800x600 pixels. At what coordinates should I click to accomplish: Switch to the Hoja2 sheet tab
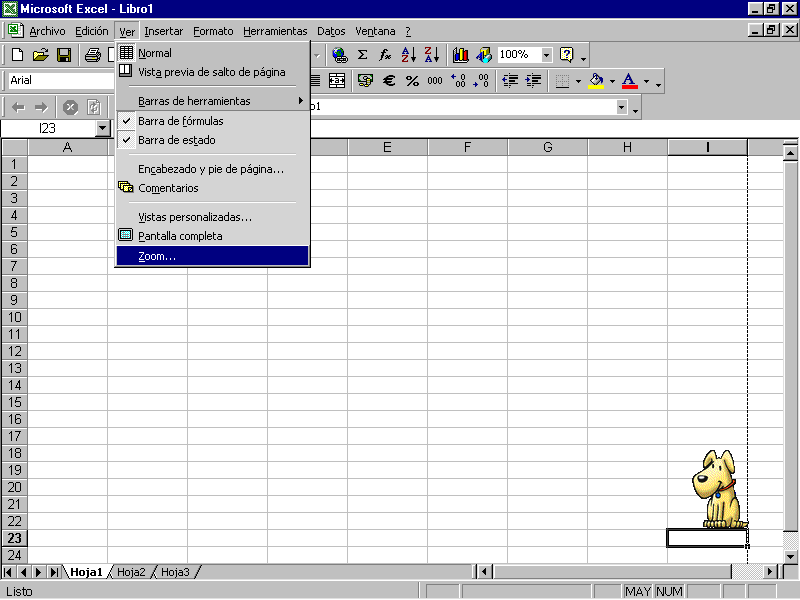click(x=130, y=572)
